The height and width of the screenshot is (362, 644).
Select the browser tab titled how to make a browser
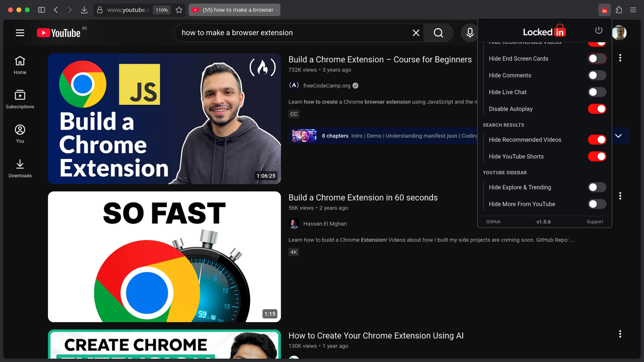tap(234, 10)
